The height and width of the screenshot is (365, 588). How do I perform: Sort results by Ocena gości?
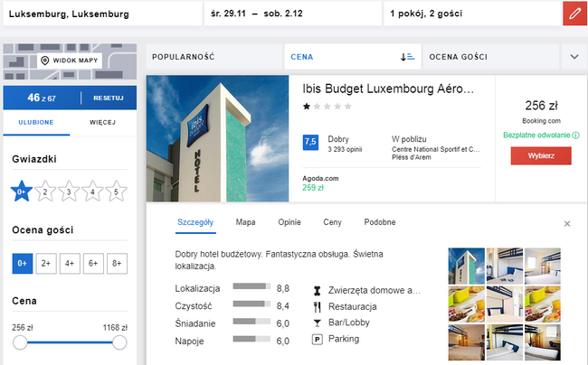tap(491, 57)
